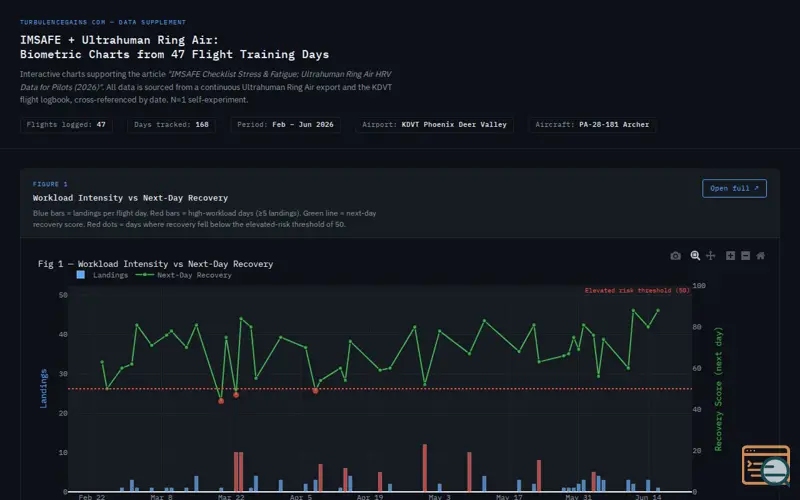The height and width of the screenshot is (500, 800).
Task: Click the Apr 19 x-axis tick label
Action: tap(370, 496)
